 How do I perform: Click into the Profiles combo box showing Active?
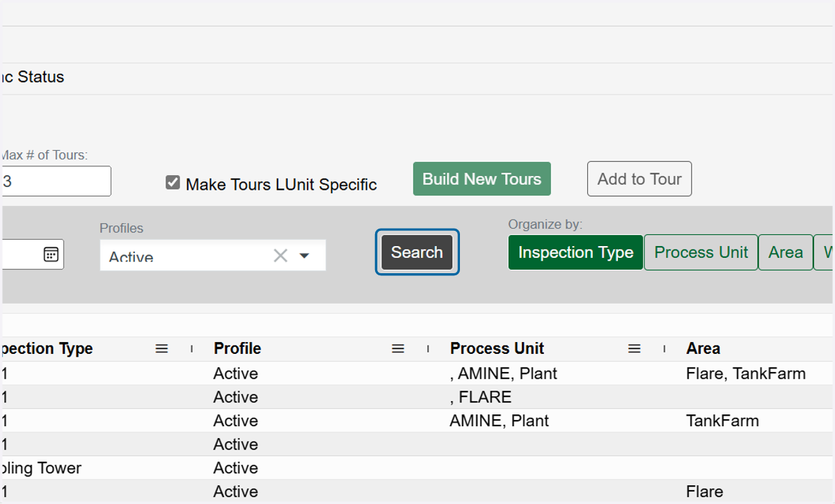coord(213,255)
